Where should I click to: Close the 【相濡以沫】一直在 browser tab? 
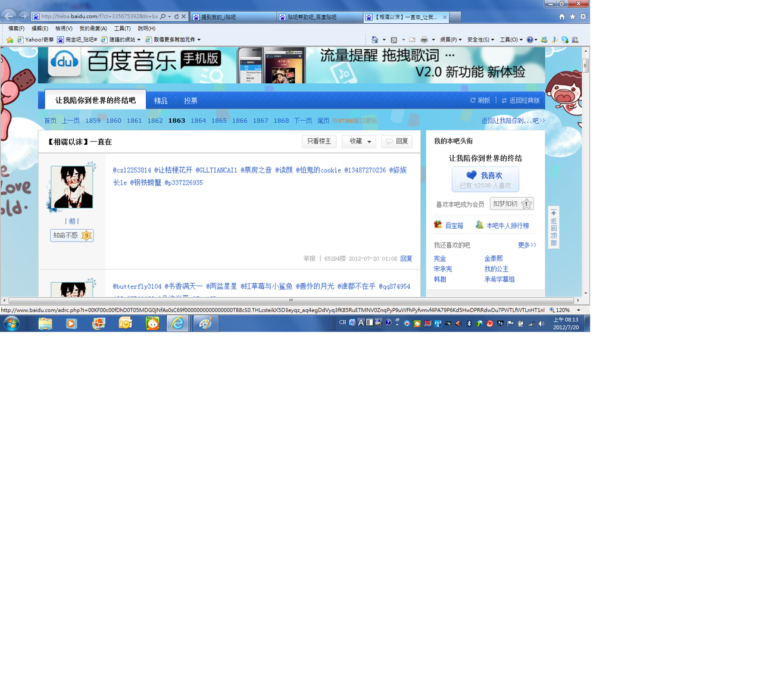click(x=445, y=17)
